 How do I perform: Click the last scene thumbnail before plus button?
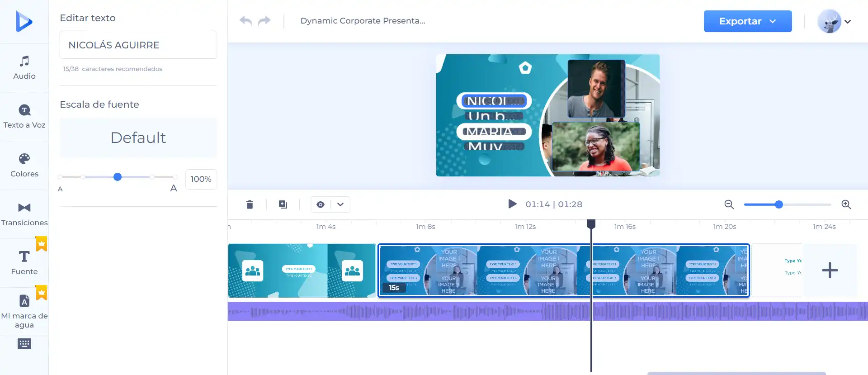[x=777, y=271]
